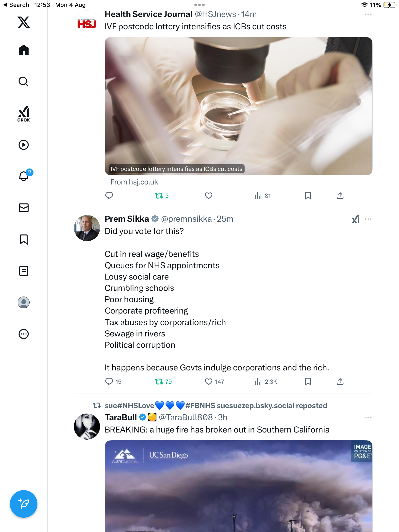This screenshot has height=532, width=399.
Task: Open Notifications bell with 2 badge
Action: (24, 176)
